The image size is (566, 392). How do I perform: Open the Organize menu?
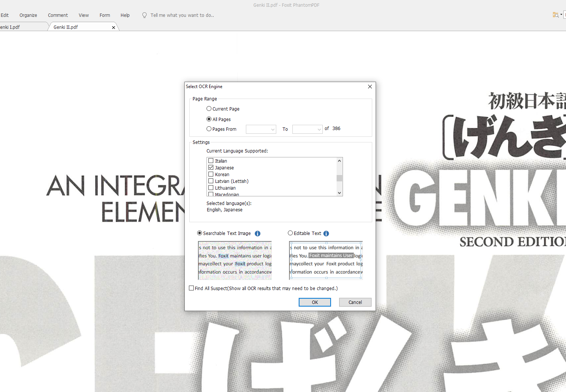pyautogui.click(x=28, y=15)
